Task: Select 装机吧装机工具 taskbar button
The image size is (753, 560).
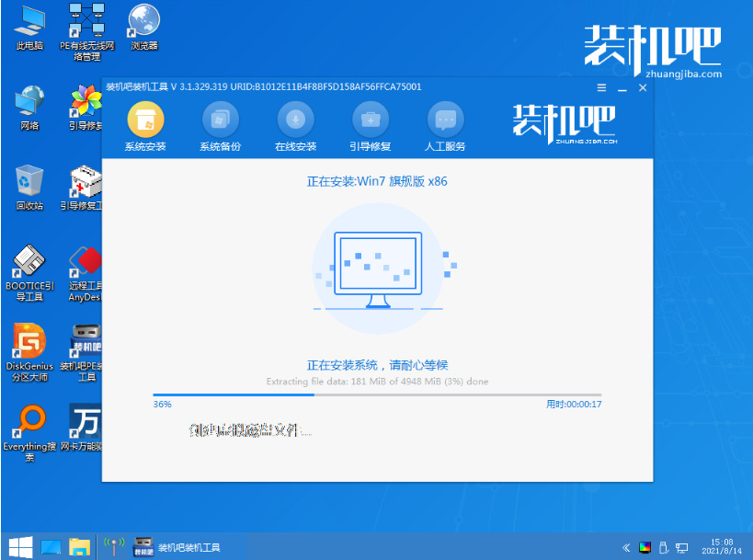Action: pyautogui.click(x=177, y=547)
